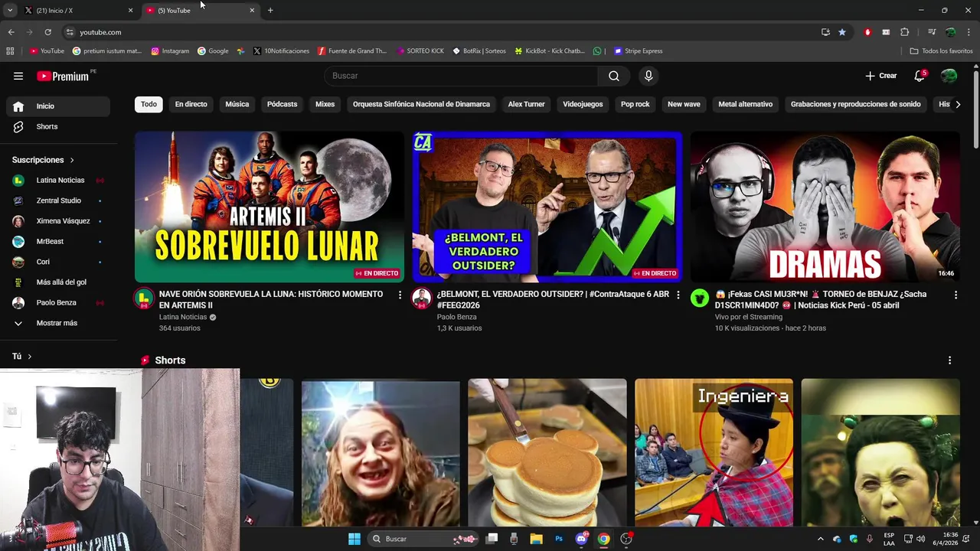The height and width of the screenshot is (551, 980).
Task: Open WhatsApp bookmark icon
Action: click(x=597, y=51)
